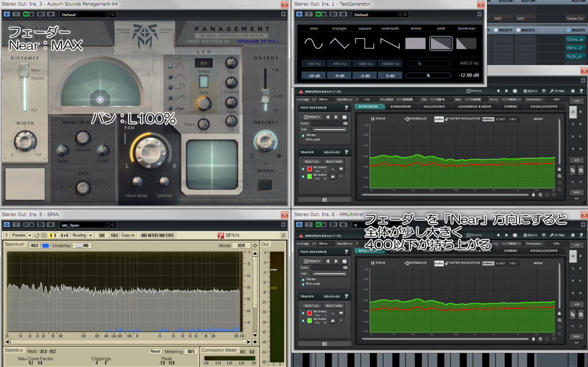Toggle the LFO Tempo sync button

[x=204, y=82]
